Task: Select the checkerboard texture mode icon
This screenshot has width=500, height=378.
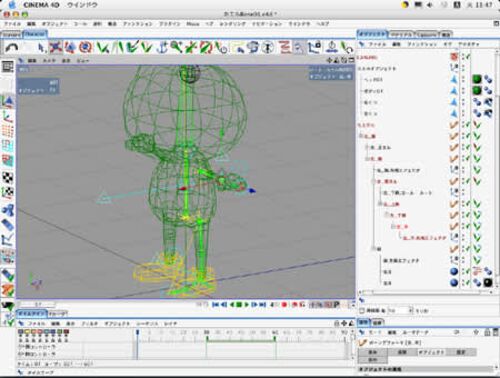Action: 8,178
